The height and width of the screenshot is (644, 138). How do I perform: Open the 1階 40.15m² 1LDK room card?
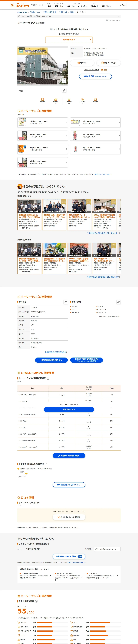coord(95,149)
